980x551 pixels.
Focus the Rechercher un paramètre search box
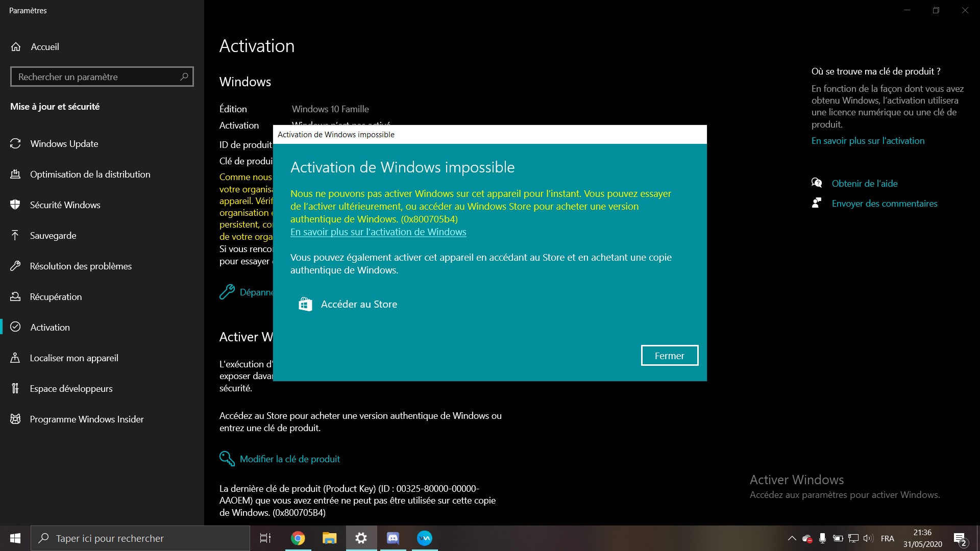(x=97, y=77)
